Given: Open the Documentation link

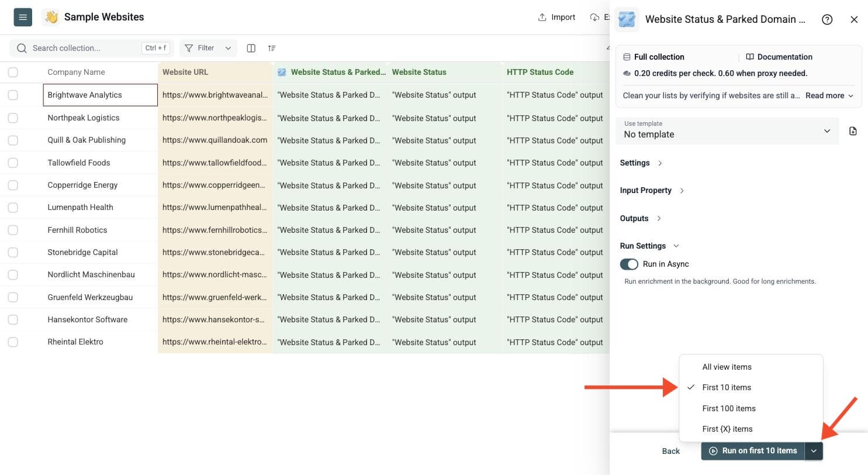Looking at the screenshot, I should pos(779,57).
